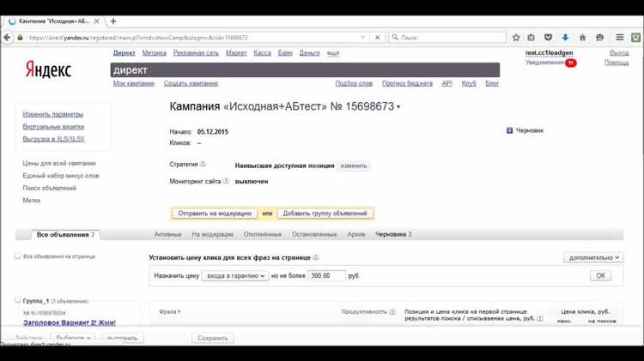Click the Черновик status icon

(x=509, y=130)
